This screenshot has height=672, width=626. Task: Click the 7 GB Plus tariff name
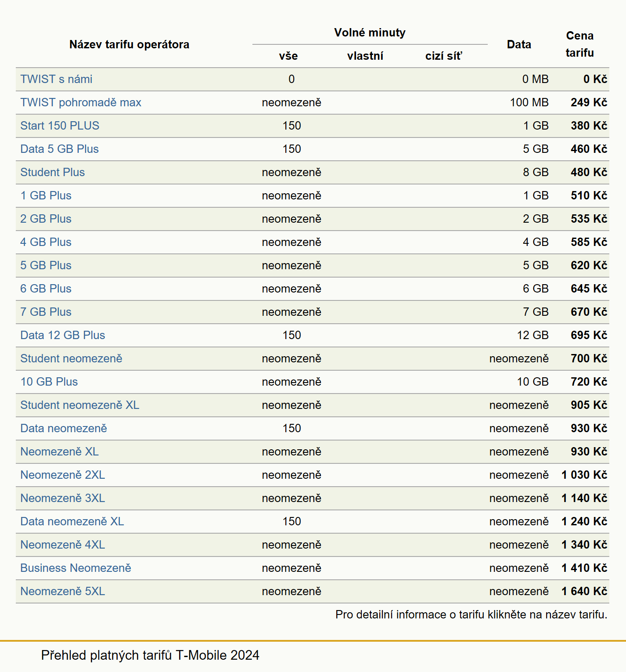tap(46, 312)
